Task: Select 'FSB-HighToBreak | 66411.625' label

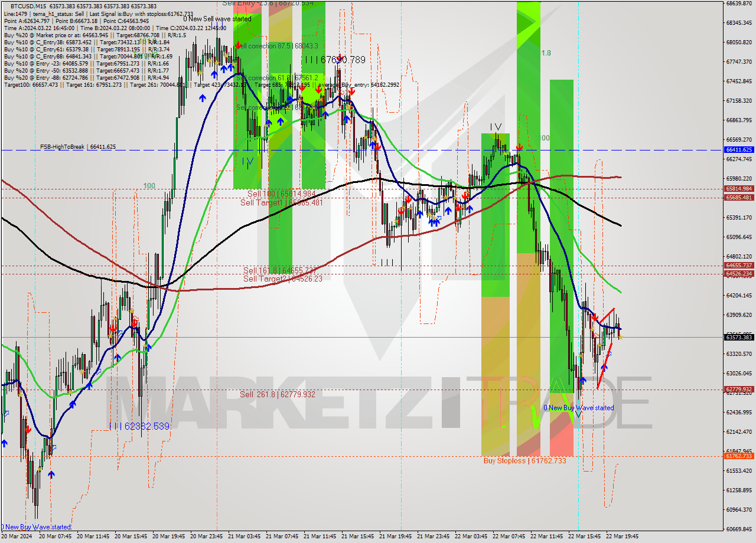Action: (x=78, y=146)
